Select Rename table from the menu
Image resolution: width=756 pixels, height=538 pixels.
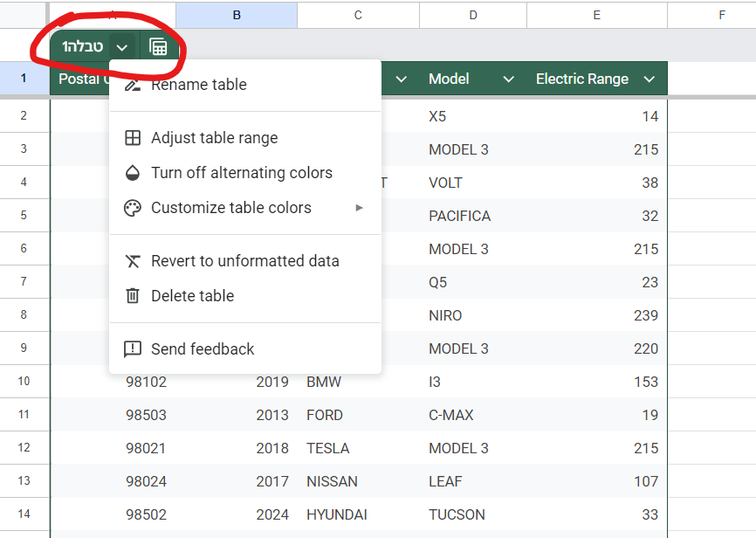pos(198,85)
